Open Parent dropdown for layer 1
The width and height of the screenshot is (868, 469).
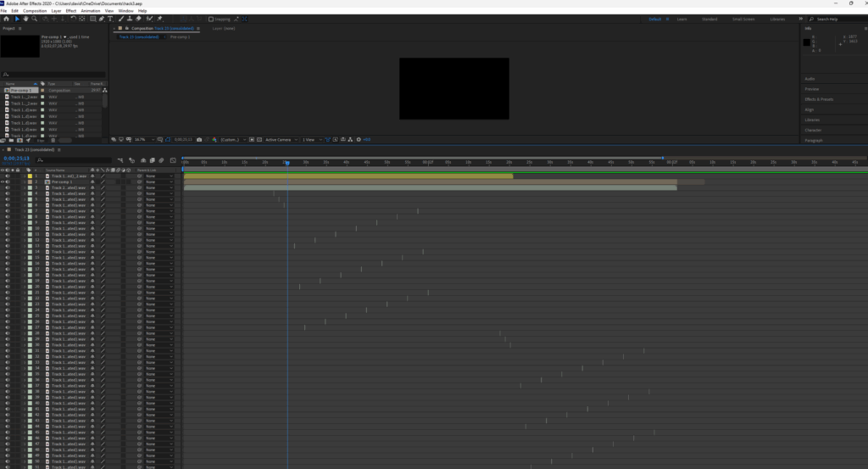[159, 176]
